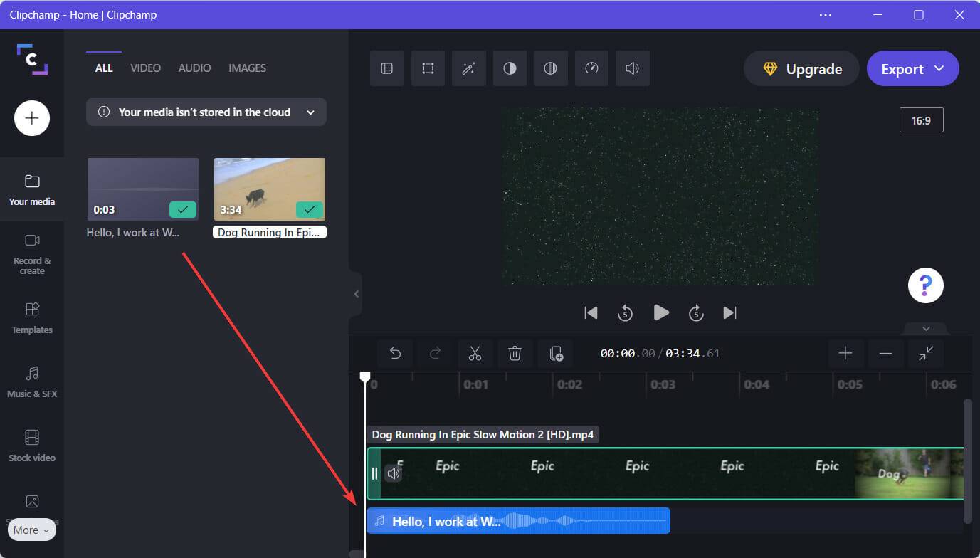Open the Audio volume control icon

click(632, 68)
